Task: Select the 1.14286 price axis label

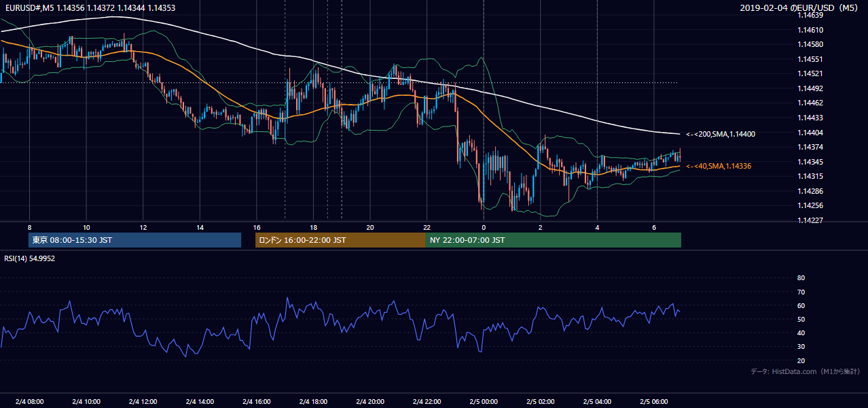Action: click(811, 191)
